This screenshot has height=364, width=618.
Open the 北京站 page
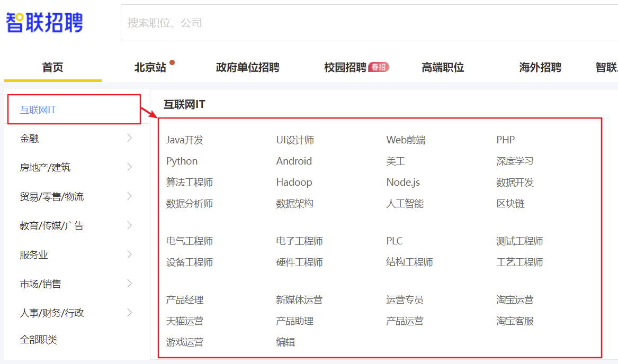pyautogui.click(x=150, y=67)
